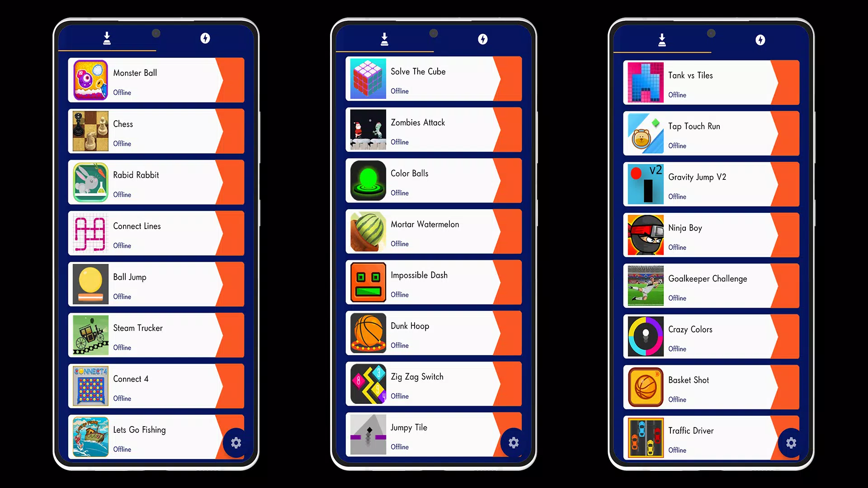Click download icon on third screen

point(662,40)
